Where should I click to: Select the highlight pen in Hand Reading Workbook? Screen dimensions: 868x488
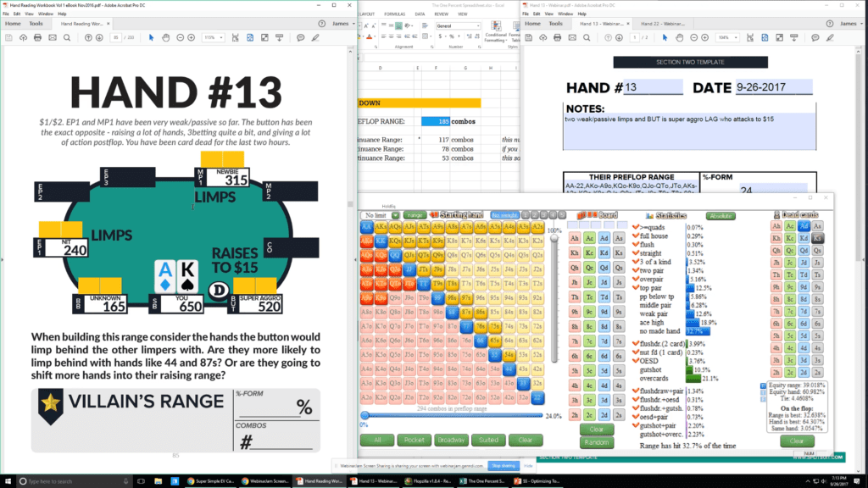315,37
